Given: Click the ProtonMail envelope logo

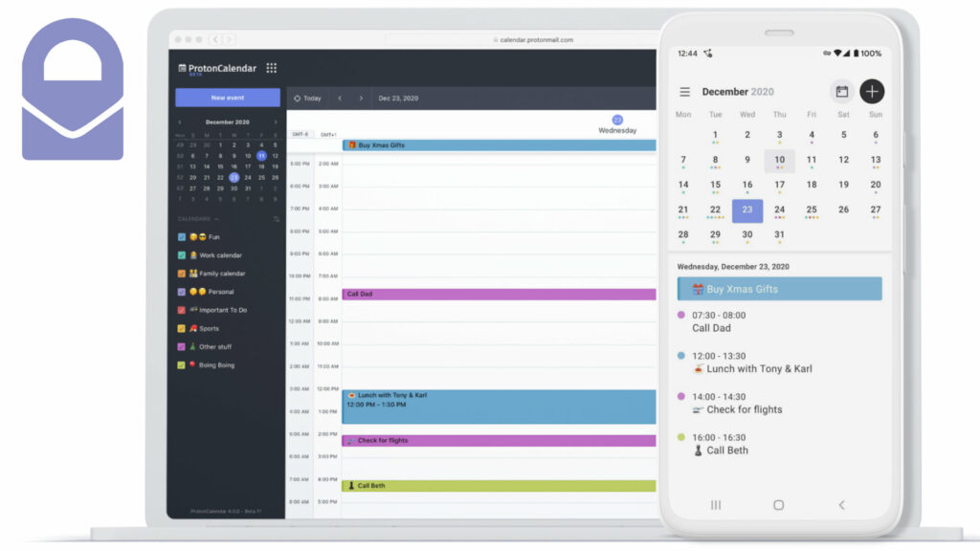Looking at the screenshot, I should [x=73, y=89].
